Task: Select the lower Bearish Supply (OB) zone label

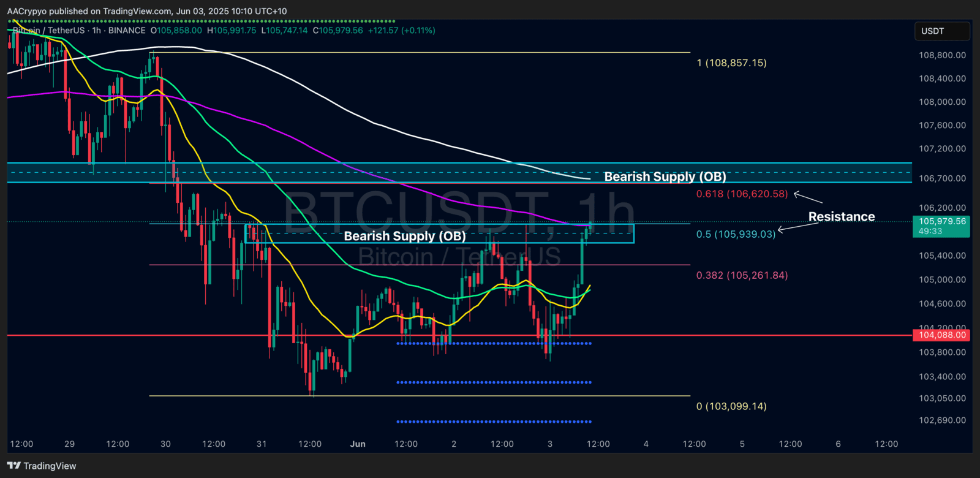Action: coord(405,236)
